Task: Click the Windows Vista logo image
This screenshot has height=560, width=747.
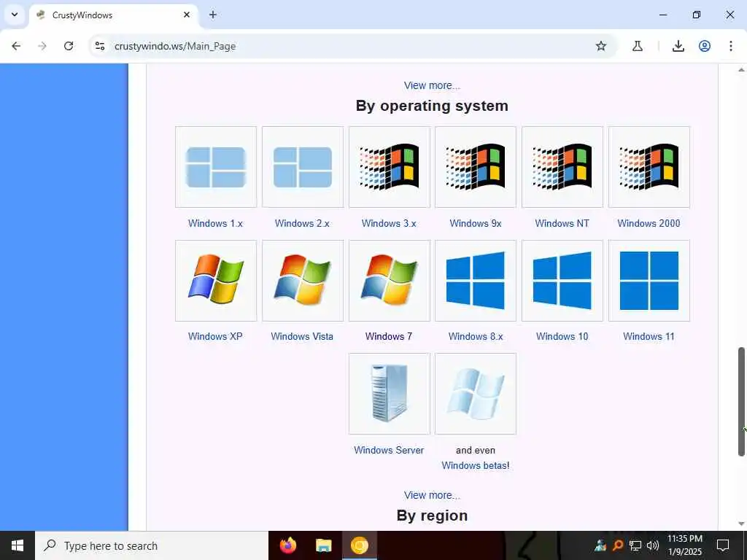Action: pyautogui.click(x=303, y=281)
